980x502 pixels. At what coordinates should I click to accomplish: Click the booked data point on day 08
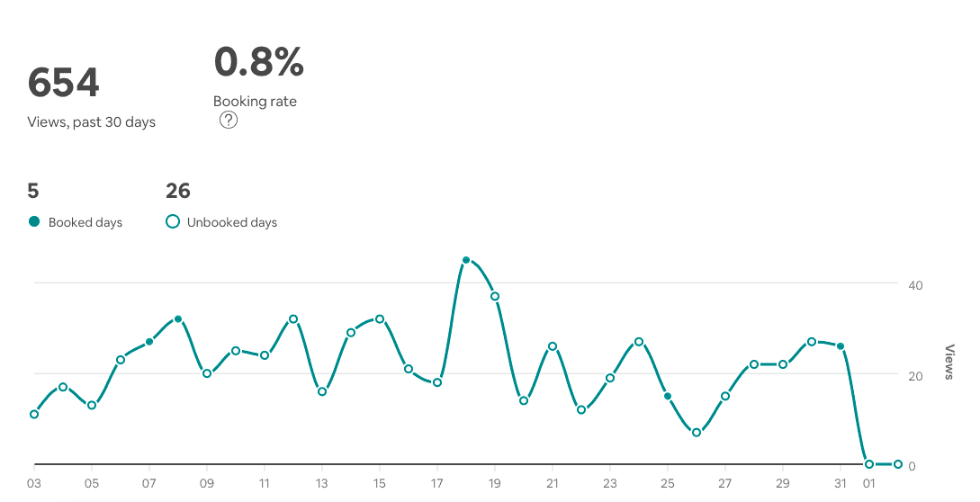click(x=178, y=319)
